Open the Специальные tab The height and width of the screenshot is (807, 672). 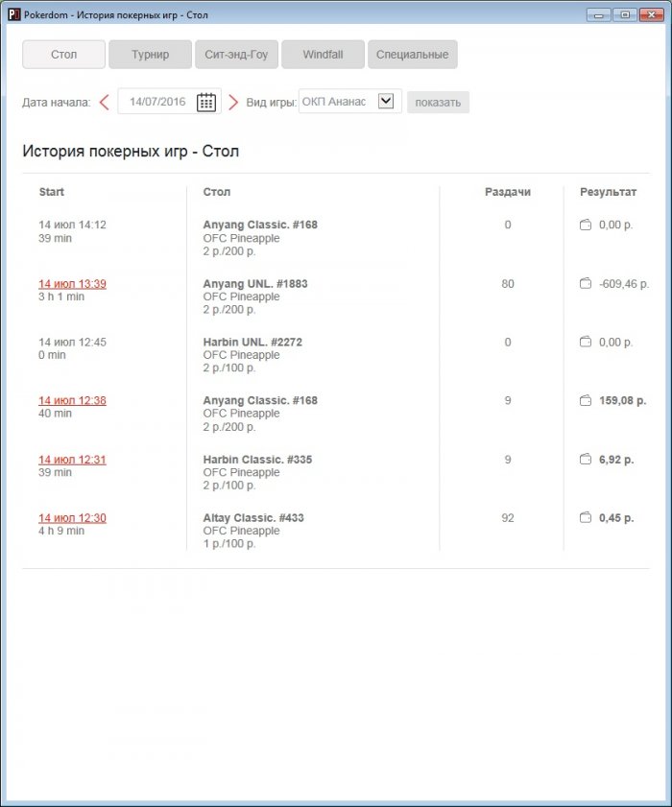(413, 55)
